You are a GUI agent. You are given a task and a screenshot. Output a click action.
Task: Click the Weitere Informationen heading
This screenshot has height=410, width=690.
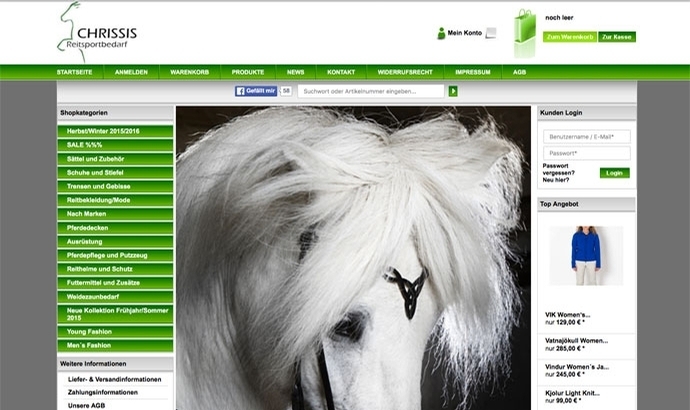pos(93,364)
